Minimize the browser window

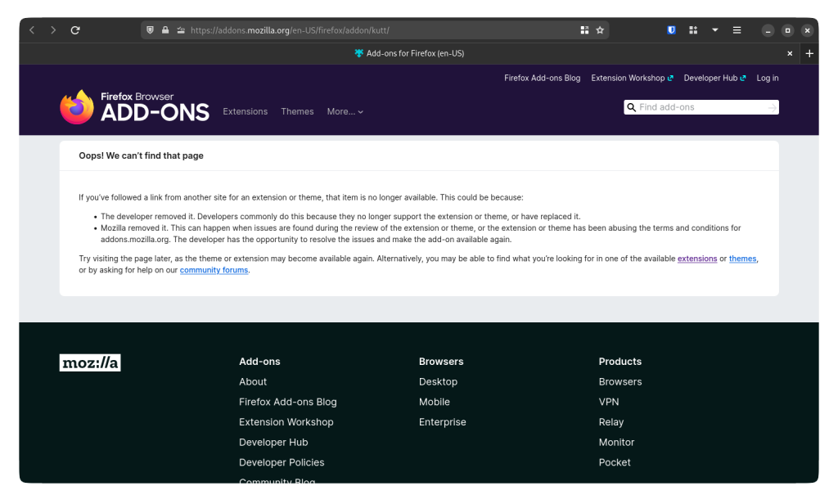pyautogui.click(x=768, y=31)
